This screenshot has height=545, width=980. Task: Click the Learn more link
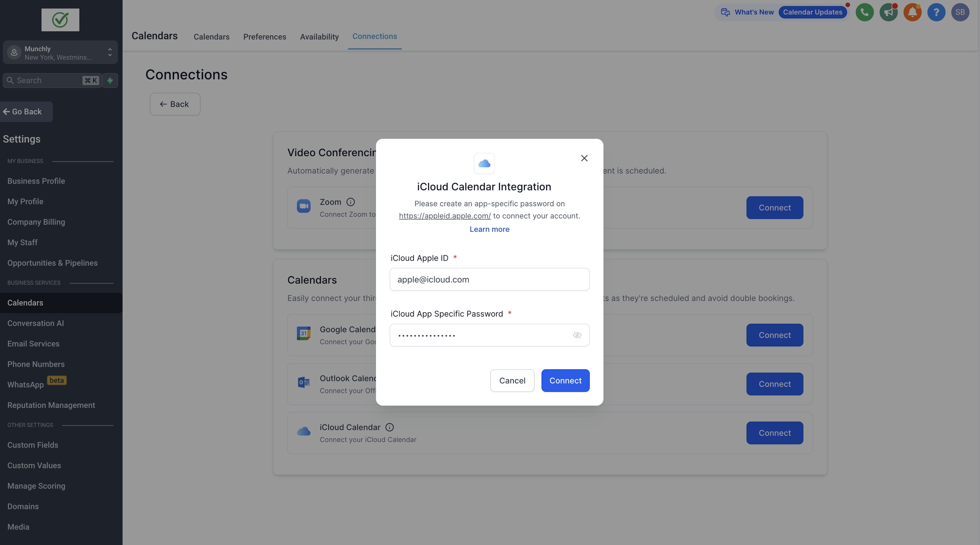coord(489,229)
